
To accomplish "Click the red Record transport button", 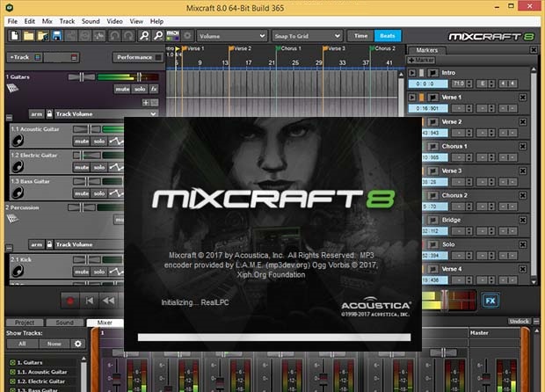I will coord(69,301).
